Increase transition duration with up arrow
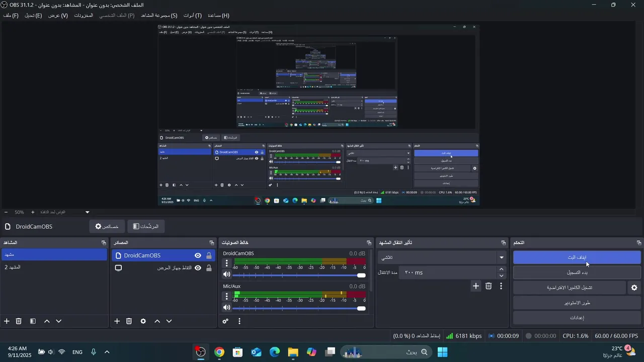The width and height of the screenshot is (644, 362). tap(501, 269)
